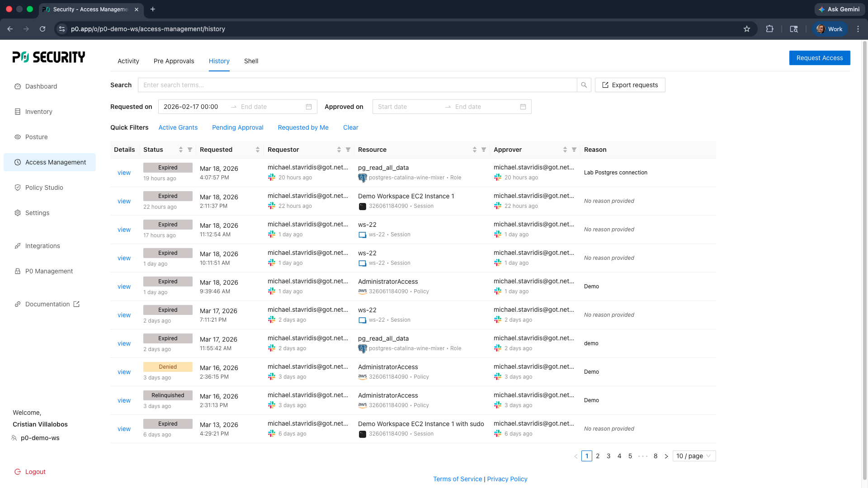Toggle the Pending Approval quick filter

coord(237,127)
